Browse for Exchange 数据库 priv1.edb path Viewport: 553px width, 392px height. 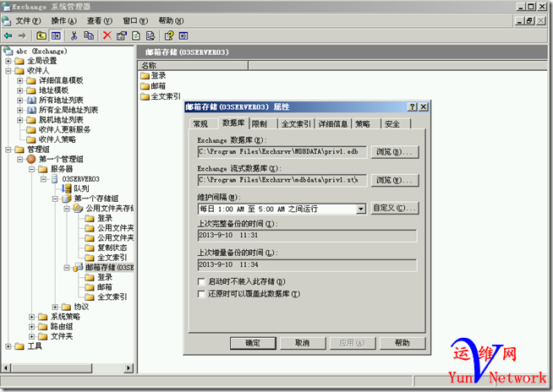click(x=395, y=152)
